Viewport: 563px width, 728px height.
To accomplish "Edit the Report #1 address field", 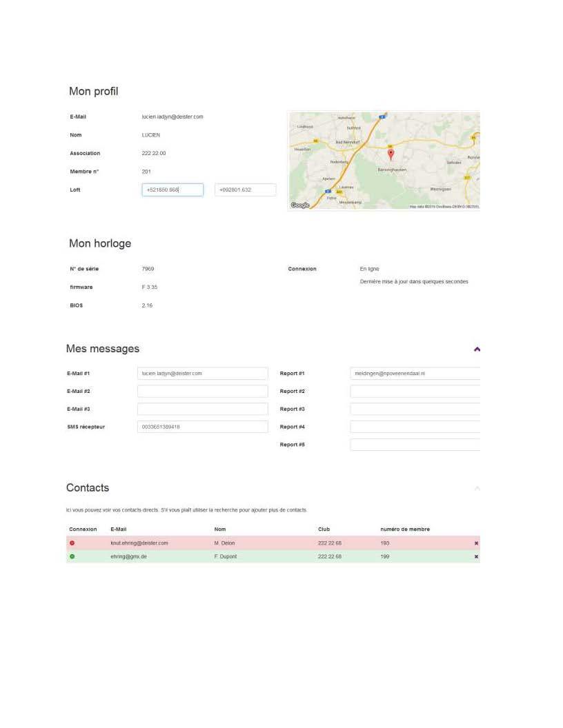I will pos(415,373).
